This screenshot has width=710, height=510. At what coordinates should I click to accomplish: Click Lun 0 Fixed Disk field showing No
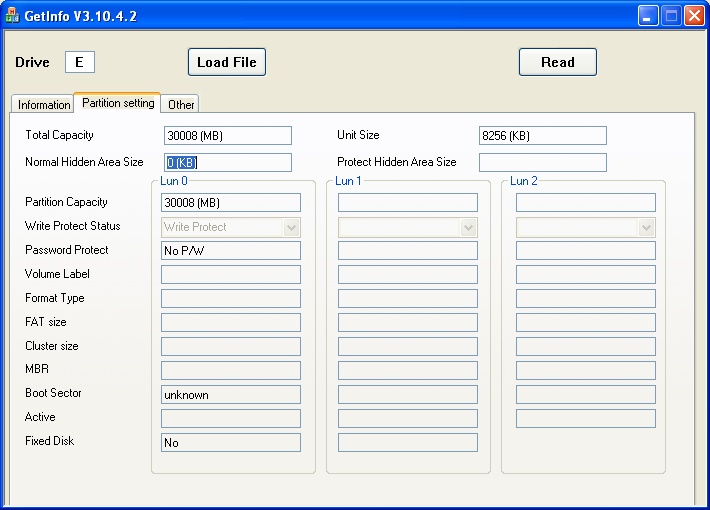231,443
